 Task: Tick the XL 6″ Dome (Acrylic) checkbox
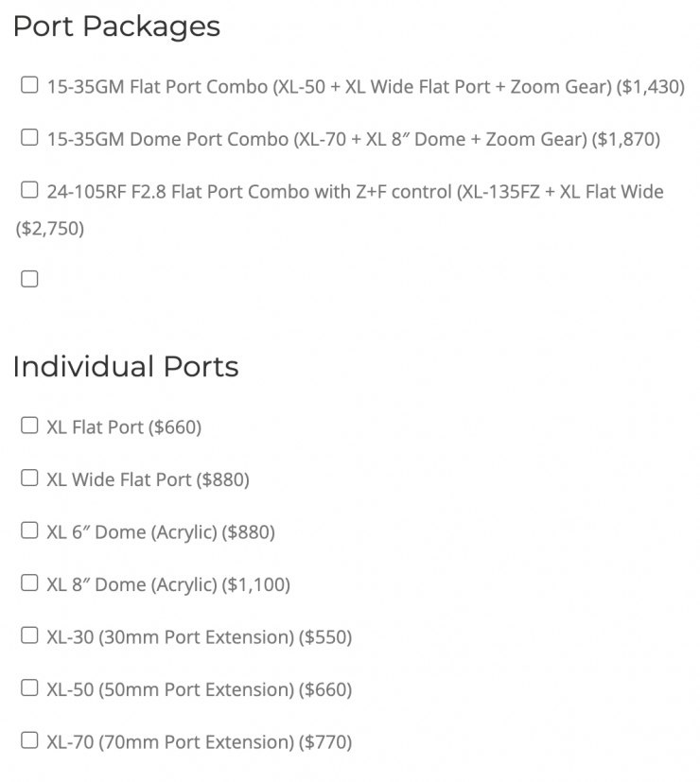[29, 531]
